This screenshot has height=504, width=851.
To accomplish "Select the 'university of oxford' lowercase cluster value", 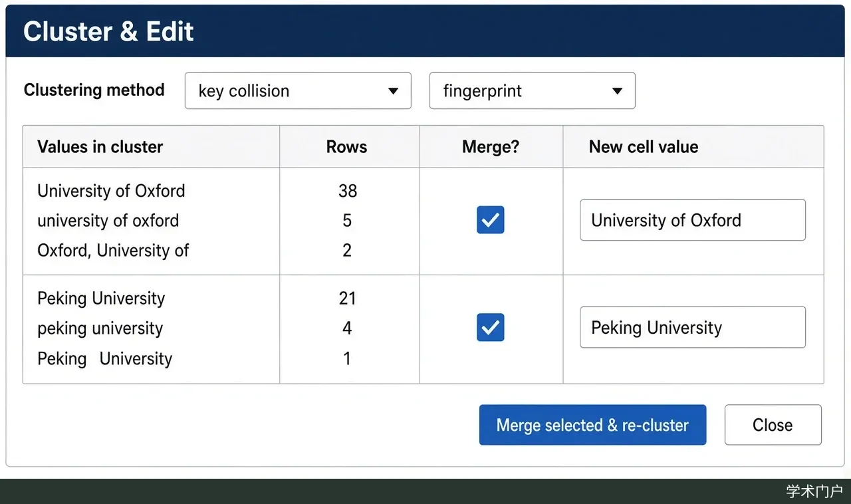I will point(108,221).
